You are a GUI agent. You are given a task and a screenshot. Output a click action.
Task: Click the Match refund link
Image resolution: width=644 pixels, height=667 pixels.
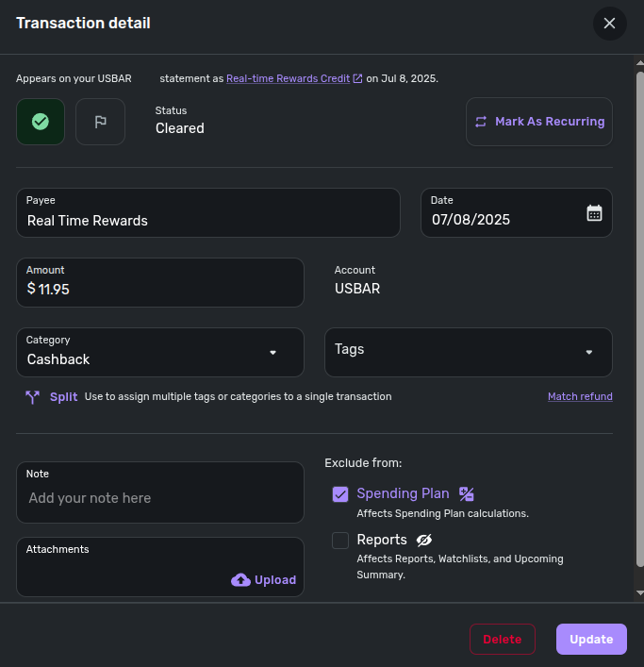click(x=580, y=396)
